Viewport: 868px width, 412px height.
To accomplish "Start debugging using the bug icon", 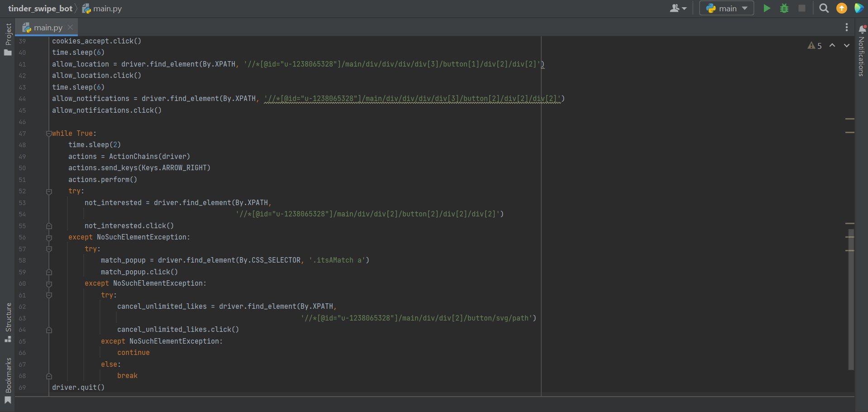I will tap(784, 8).
